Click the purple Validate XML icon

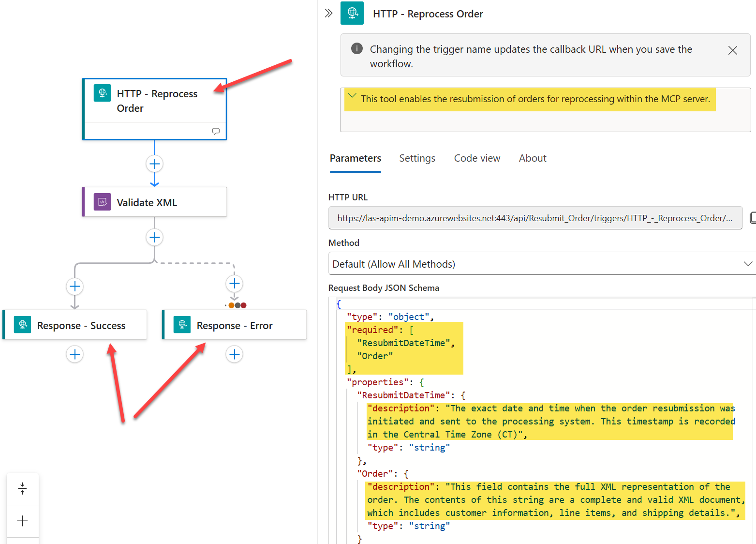point(102,202)
